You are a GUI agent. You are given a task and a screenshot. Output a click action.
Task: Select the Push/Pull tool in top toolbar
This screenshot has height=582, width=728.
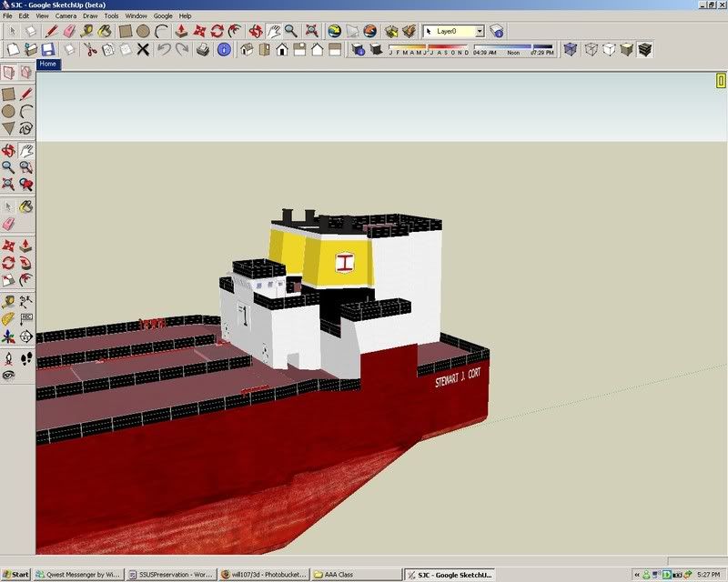(x=180, y=31)
